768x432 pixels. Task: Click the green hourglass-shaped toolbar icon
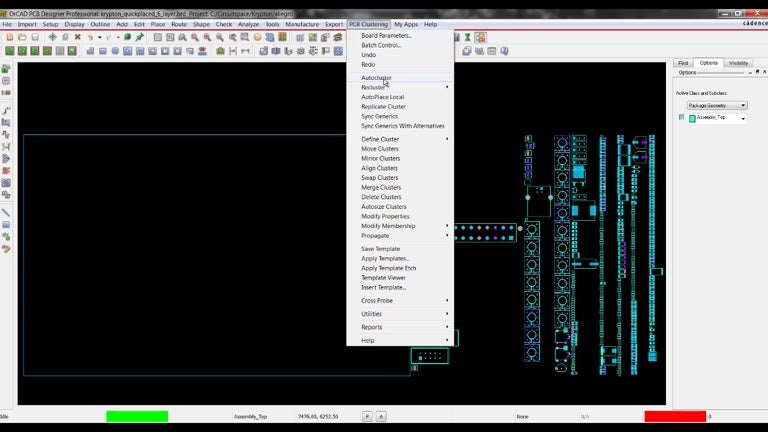(468, 37)
